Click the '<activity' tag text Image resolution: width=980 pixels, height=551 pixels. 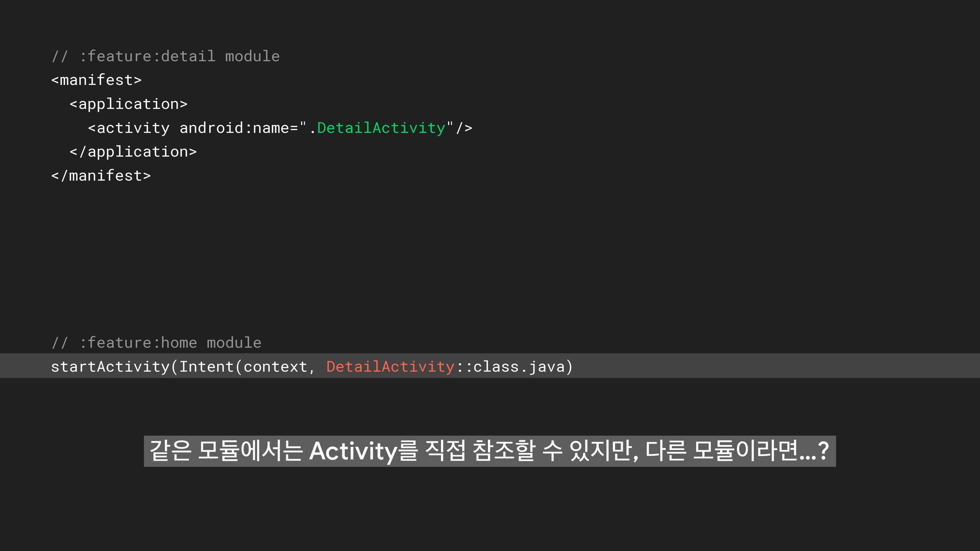(129, 128)
